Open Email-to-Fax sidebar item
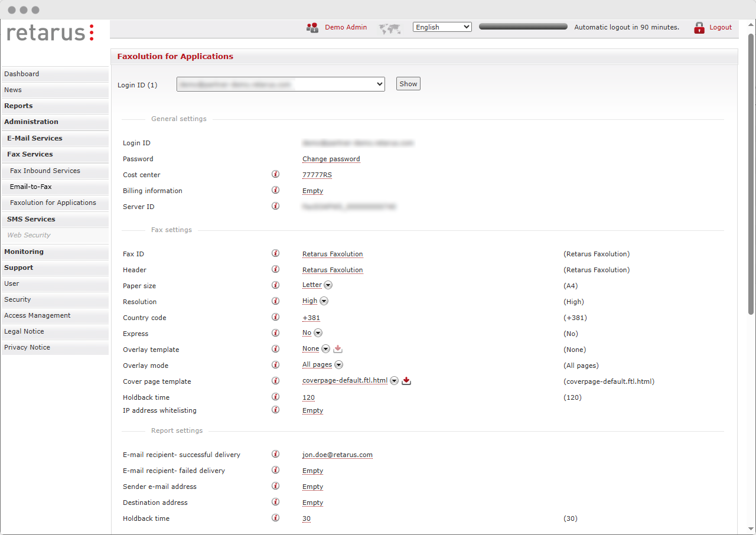 (x=55, y=187)
